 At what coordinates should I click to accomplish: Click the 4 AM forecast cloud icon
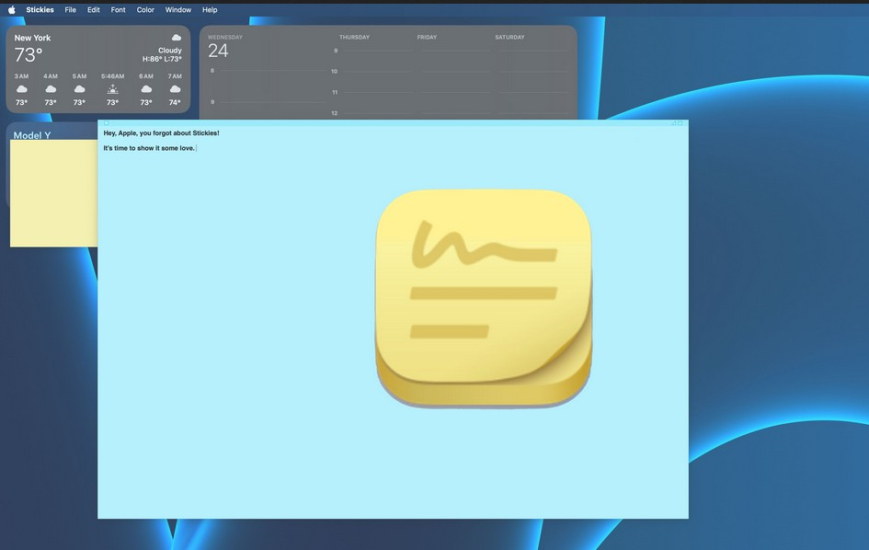(50, 89)
